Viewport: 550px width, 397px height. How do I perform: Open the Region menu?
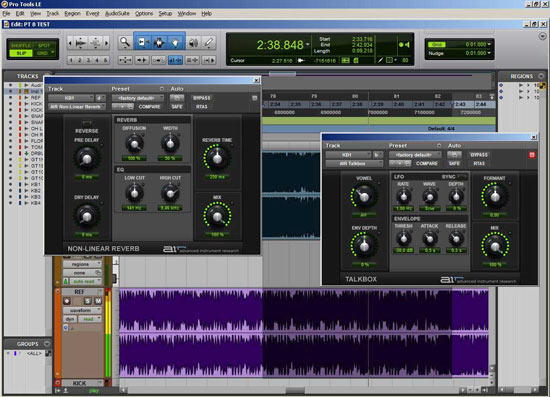point(72,13)
